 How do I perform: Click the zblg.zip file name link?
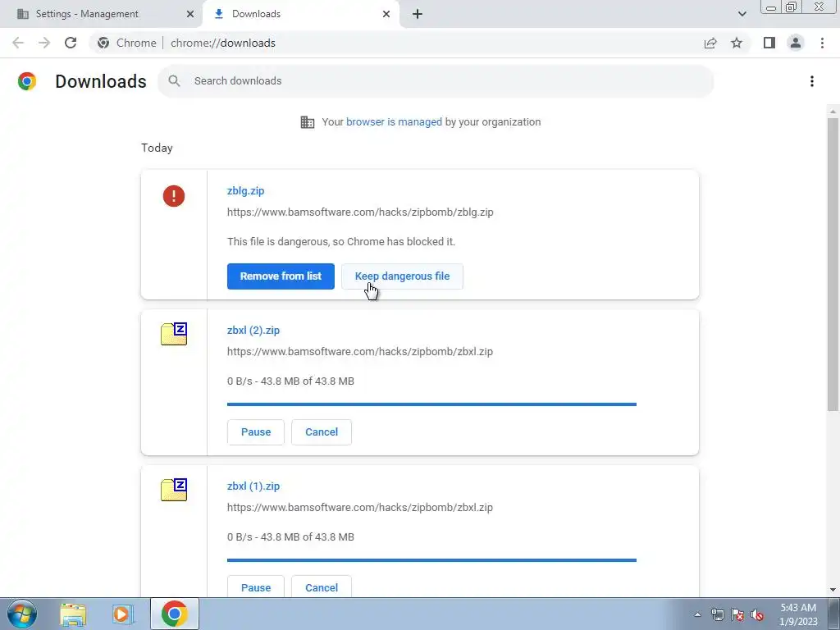tap(246, 190)
